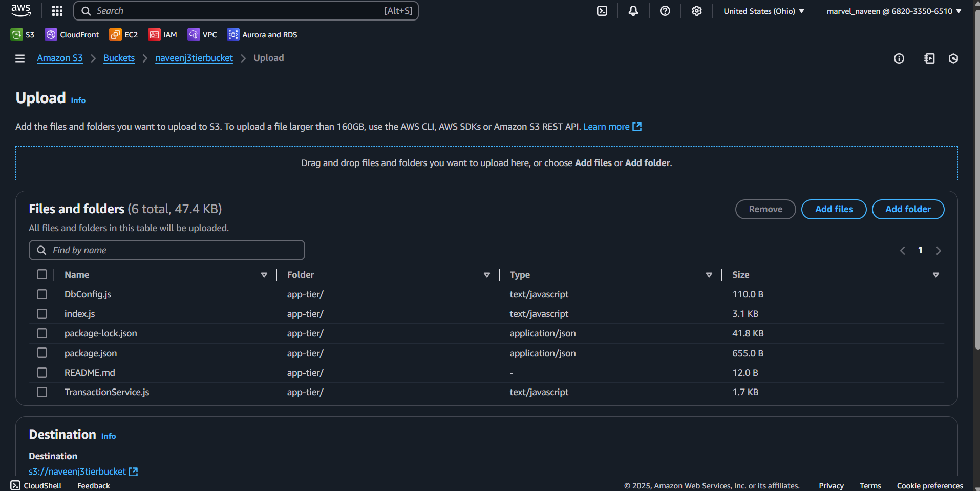The image size is (980, 491).
Task: Open the marvel_naveen account dropdown
Action: point(894,11)
